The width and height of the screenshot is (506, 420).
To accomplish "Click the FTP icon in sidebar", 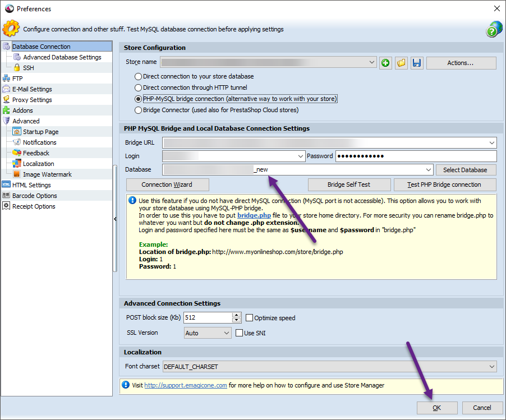I will (6, 79).
